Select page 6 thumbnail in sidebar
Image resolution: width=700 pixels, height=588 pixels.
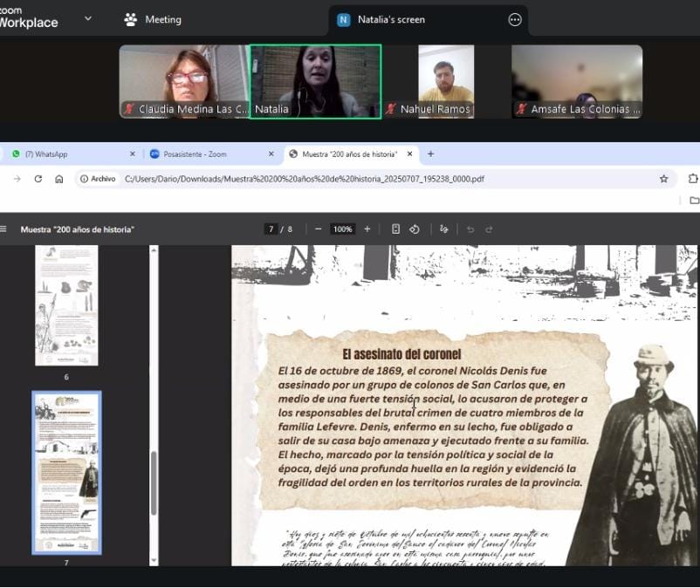tap(66, 305)
